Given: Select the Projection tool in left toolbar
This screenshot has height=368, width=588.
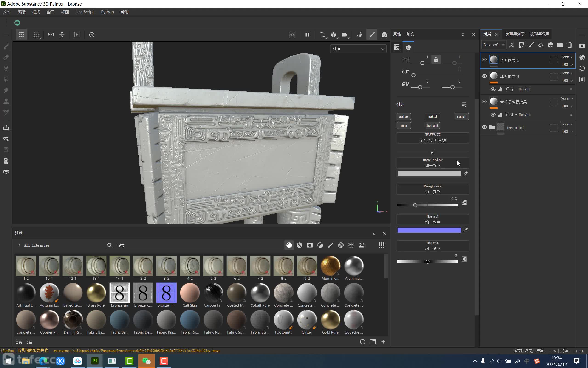Looking at the screenshot, I should [6, 68].
